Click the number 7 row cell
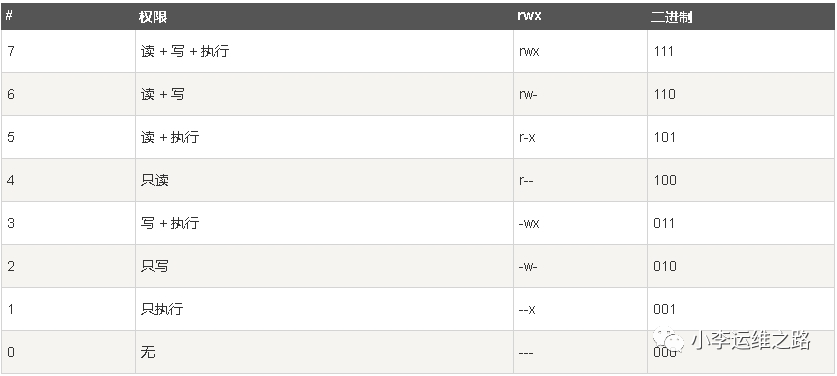Image resolution: width=837 pixels, height=376 pixels. 68,51
